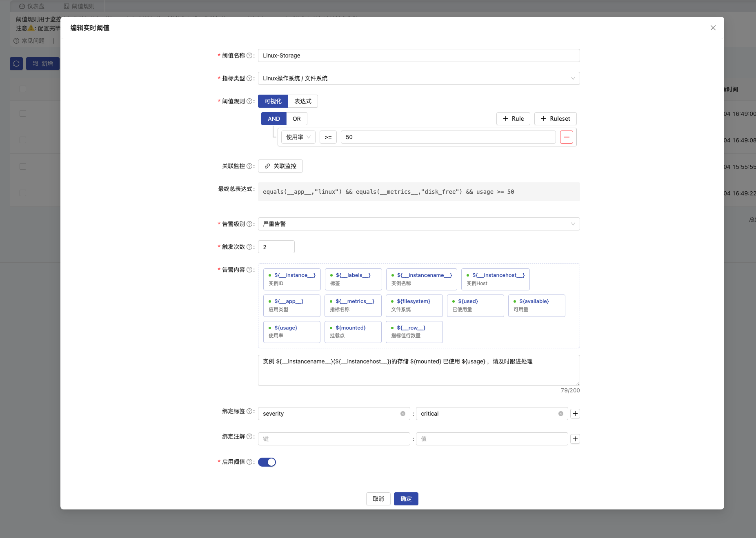Switch to the 表达式 tab
The image size is (756, 538).
coord(302,101)
